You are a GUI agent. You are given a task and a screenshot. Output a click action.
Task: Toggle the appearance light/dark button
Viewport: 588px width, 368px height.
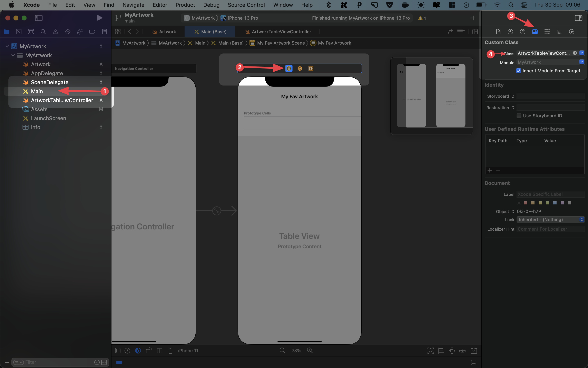coord(138,350)
